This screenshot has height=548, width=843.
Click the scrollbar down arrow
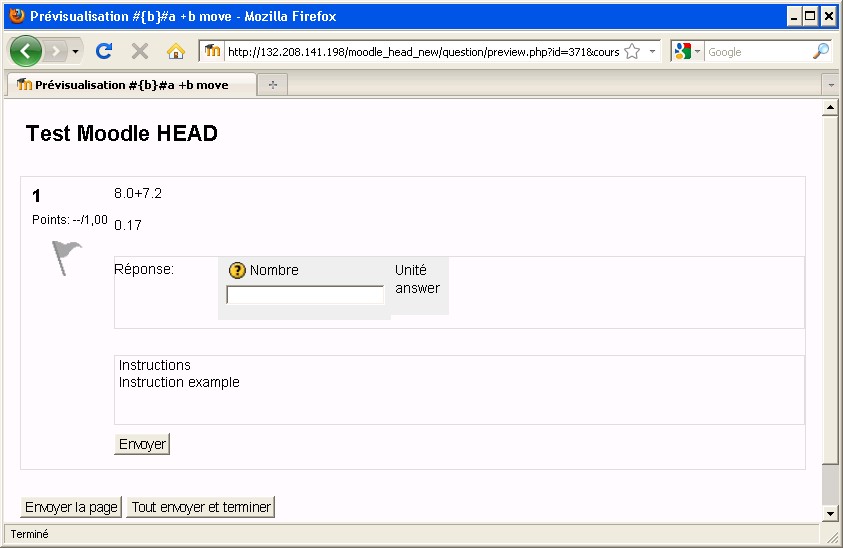tap(830, 513)
